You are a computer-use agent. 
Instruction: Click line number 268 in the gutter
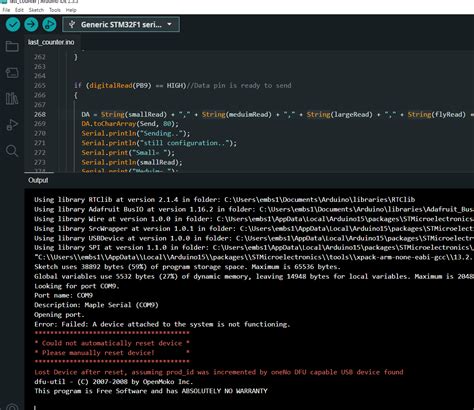pos(40,114)
